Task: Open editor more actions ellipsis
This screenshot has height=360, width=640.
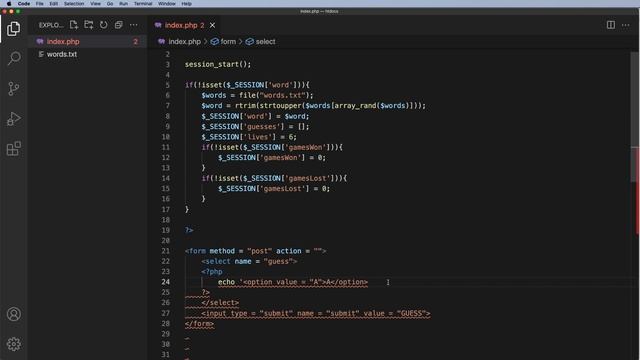Action: pyautogui.click(x=625, y=25)
